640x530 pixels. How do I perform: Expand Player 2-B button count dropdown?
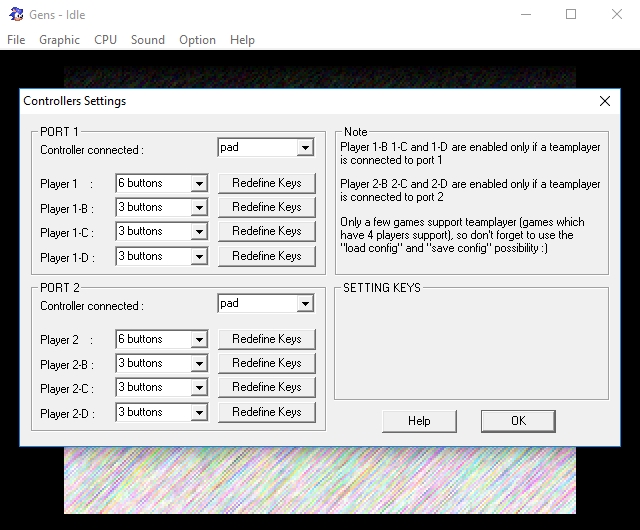coord(199,363)
